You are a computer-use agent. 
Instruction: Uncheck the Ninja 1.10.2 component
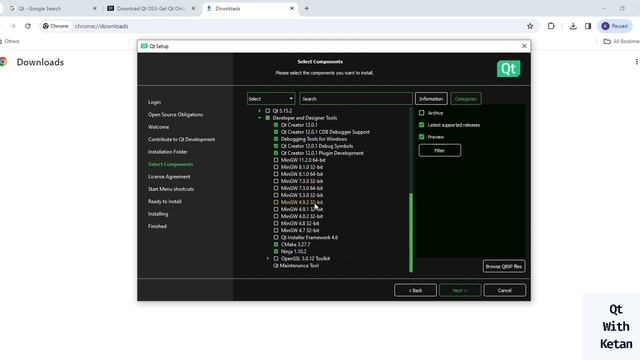tap(276, 251)
